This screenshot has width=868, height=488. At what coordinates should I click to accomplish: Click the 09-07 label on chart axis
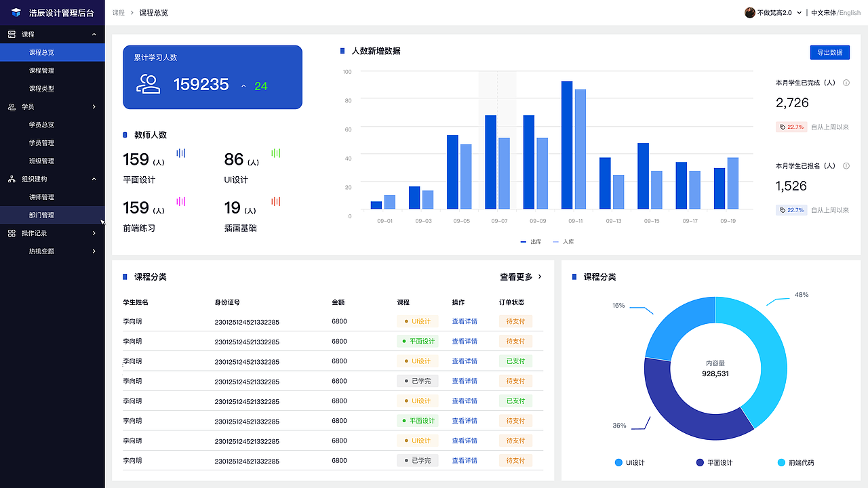[499, 221]
